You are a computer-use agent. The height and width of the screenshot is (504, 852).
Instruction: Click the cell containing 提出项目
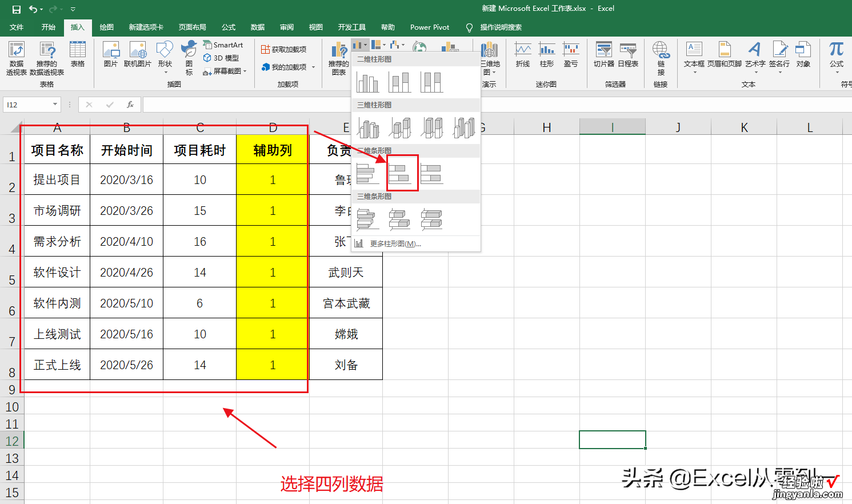[57, 179]
